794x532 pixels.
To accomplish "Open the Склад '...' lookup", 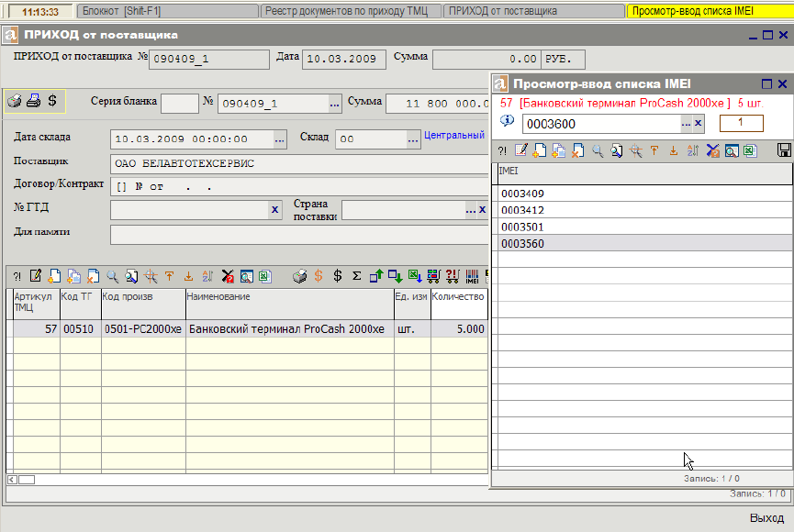I will coord(413,139).
